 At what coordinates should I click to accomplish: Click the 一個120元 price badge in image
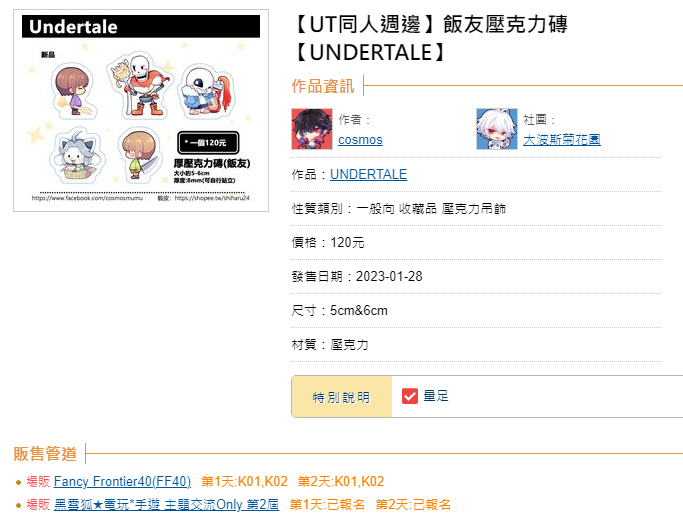click(x=208, y=142)
